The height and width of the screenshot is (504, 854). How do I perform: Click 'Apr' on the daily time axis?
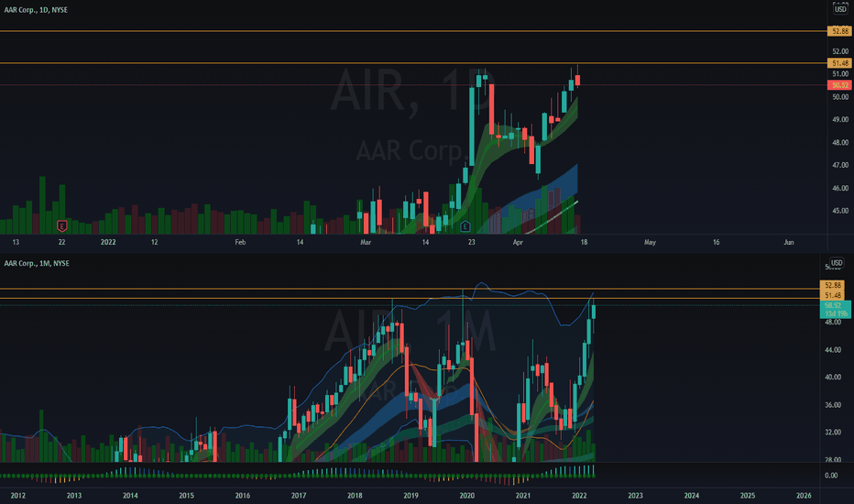point(518,242)
